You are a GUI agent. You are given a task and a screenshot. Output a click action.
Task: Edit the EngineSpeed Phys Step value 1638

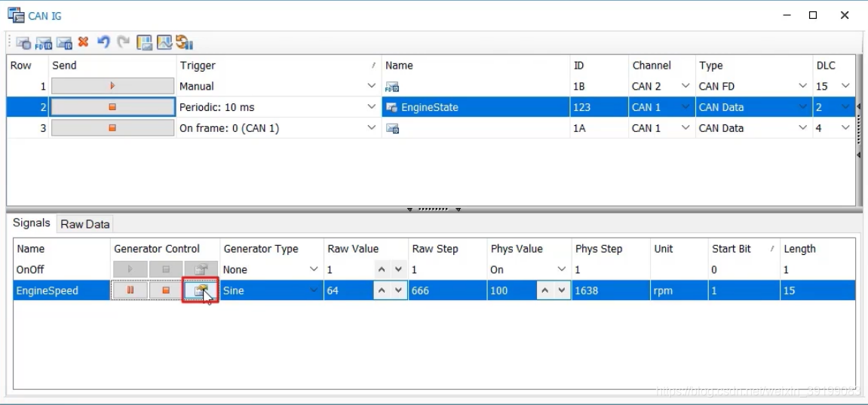coord(611,290)
